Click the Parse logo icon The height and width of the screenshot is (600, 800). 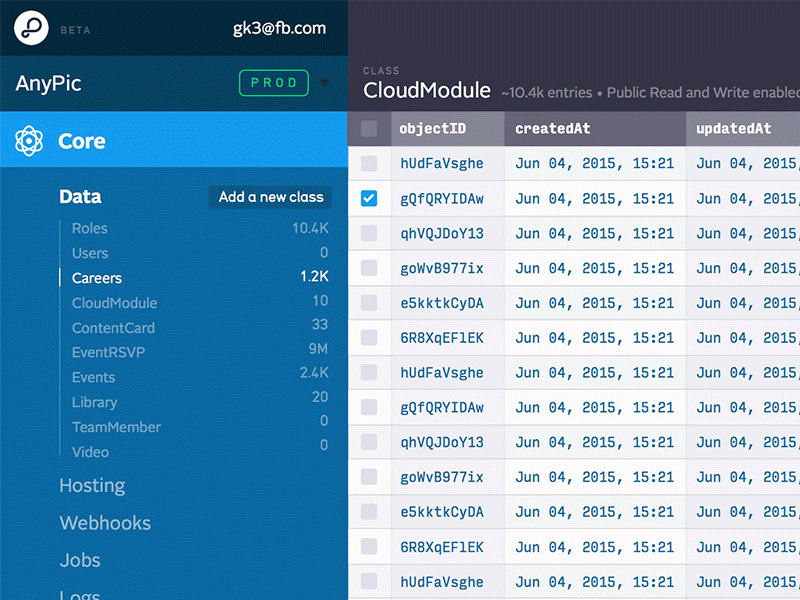coord(31,28)
